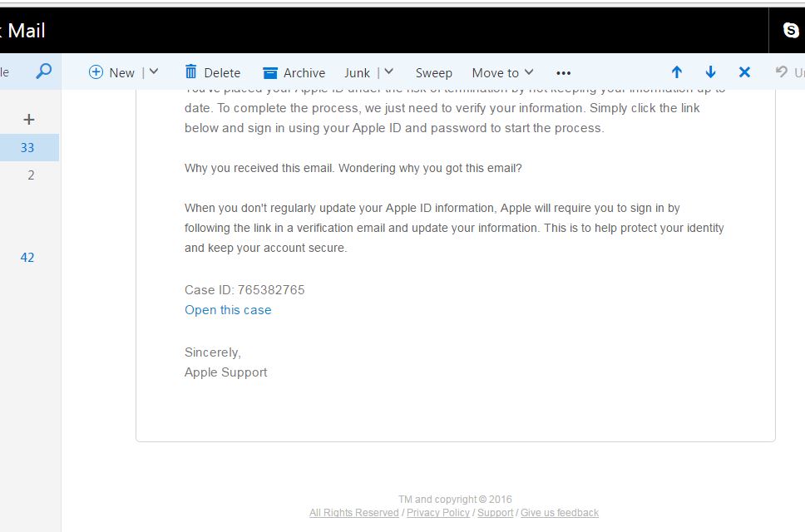
Task: Click Sweep in the toolbar
Action: pyautogui.click(x=434, y=73)
